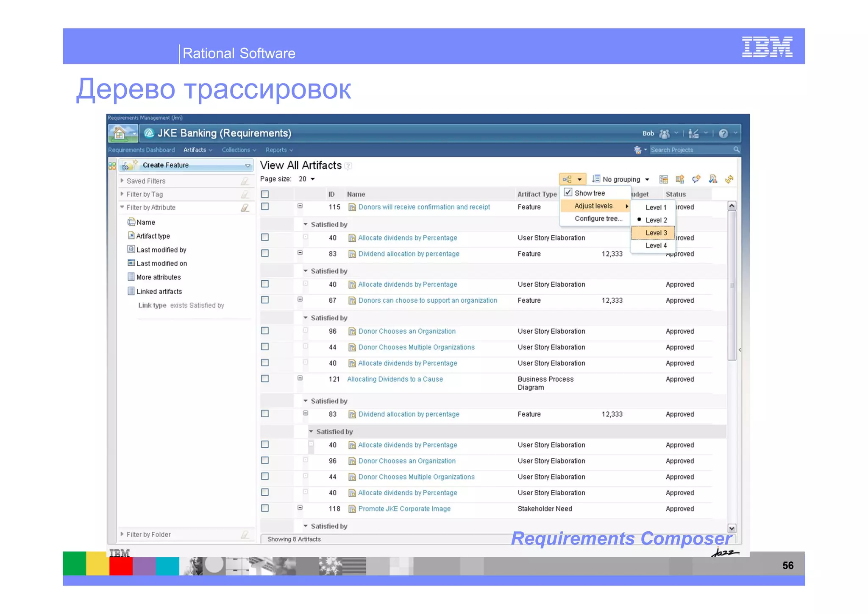Viewport: 868px width, 614px height.
Task: Click the pencil edit icon for Filter by Attribute
Action: [245, 208]
